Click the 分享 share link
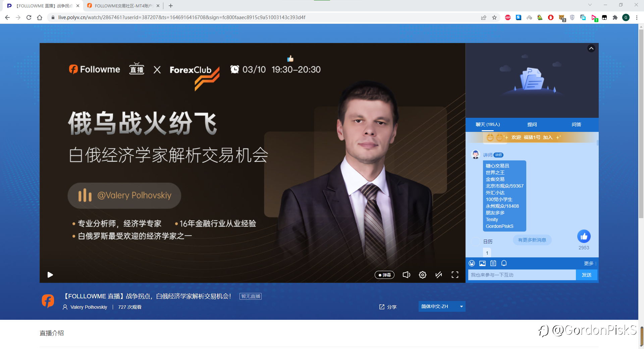The width and height of the screenshot is (644, 349). (x=388, y=307)
